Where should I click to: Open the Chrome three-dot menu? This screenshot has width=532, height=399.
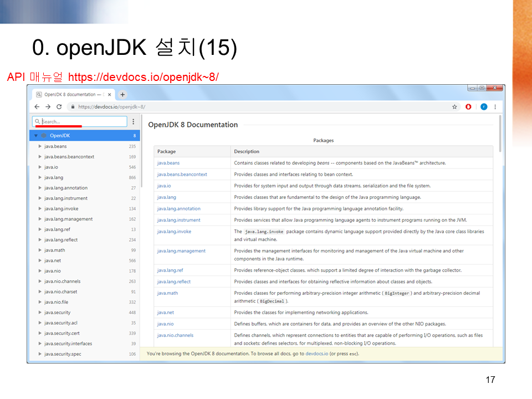495,107
